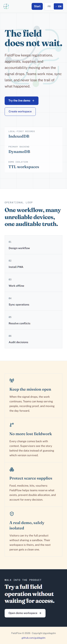
Task: Click the signal tower icon above Keep the mission open
Action: click(12, 380)
